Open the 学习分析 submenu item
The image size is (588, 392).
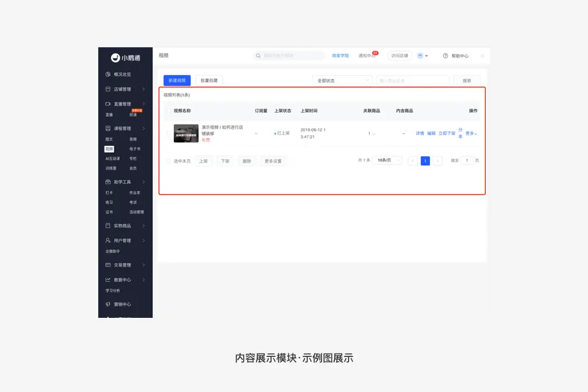coord(113,291)
